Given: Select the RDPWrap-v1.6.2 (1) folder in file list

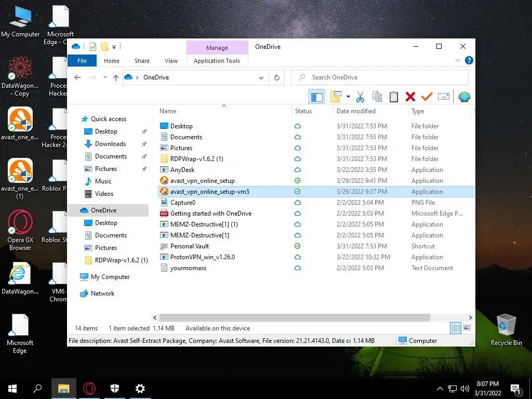Looking at the screenshot, I should pyautogui.click(x=196, y=159).
